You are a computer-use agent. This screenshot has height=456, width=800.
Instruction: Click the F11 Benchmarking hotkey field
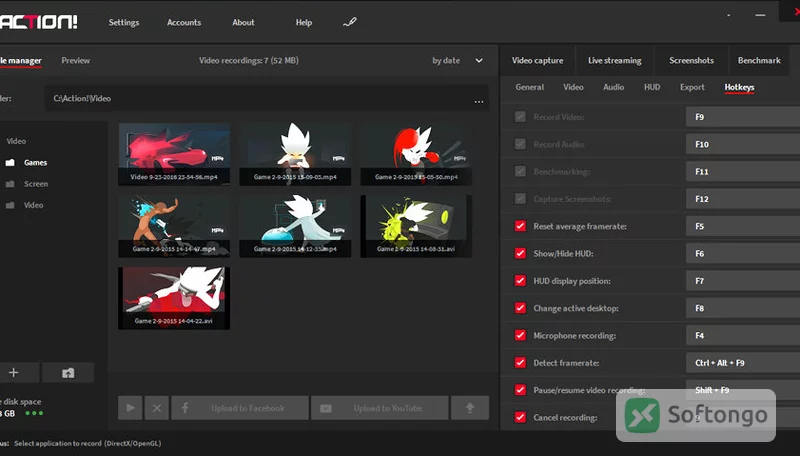(743, 171)
